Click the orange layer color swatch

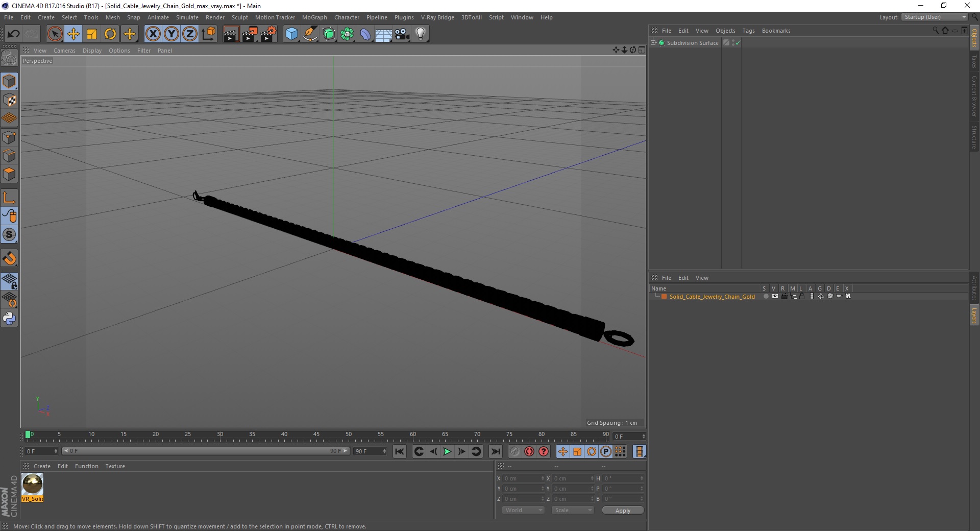click(x=664, y=297)
